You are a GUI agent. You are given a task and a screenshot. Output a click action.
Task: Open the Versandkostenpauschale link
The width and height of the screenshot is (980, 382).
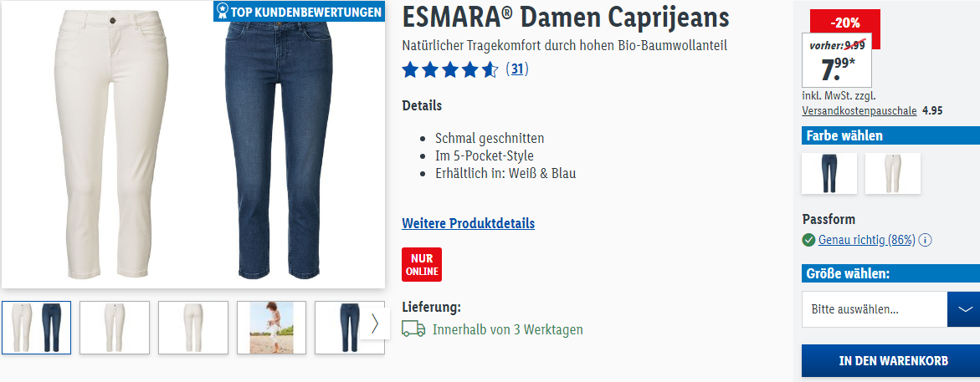point(859,111)
